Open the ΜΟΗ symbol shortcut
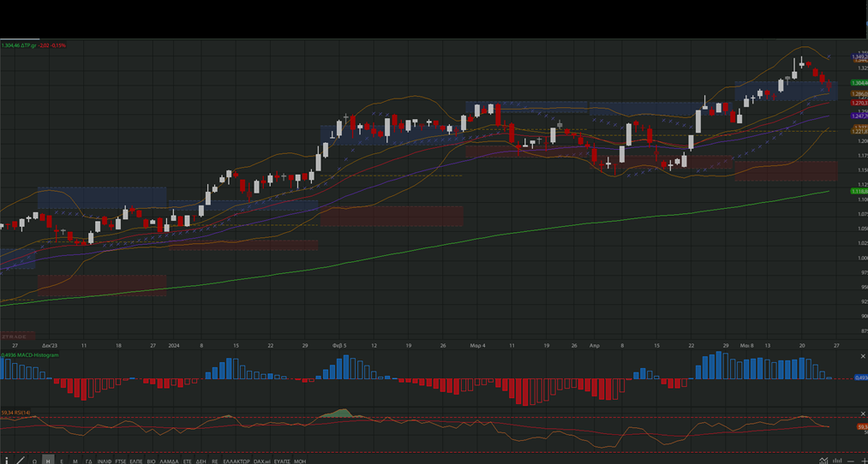This screenshot has height=464, width=868. (x=300, y=461)
